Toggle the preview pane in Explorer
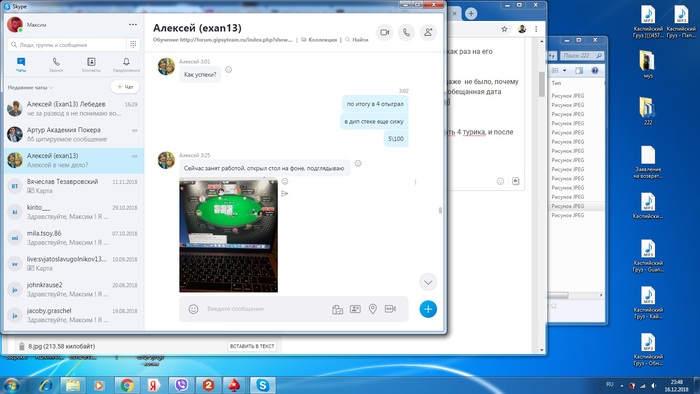The width and height of the screenshot is (700, 394). (579, 71)
